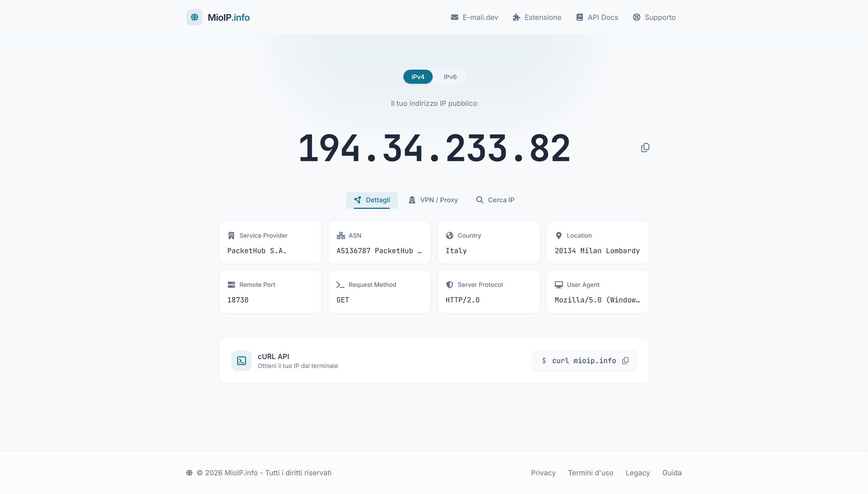Expand the truncated User Agent string
868x494 pixels.
click(597, 300)
